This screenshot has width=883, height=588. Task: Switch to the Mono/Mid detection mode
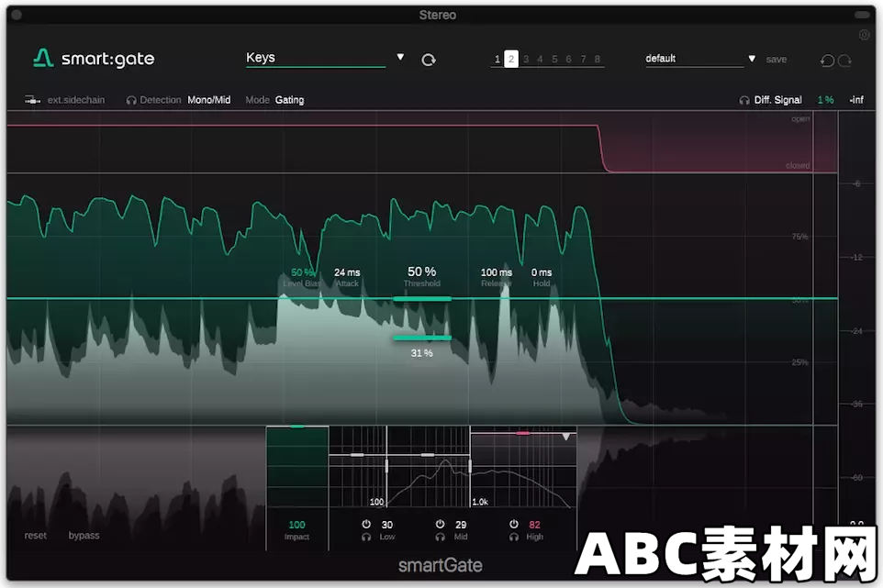pos(207,99)
